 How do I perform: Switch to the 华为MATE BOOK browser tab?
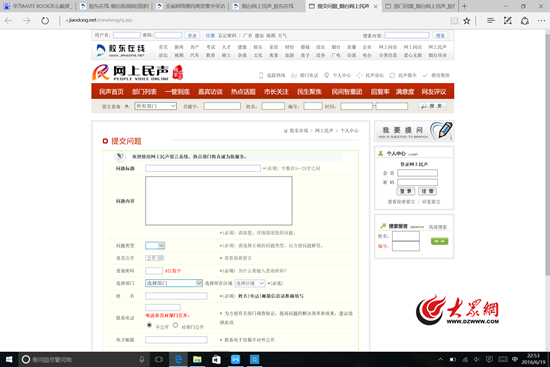38,6
